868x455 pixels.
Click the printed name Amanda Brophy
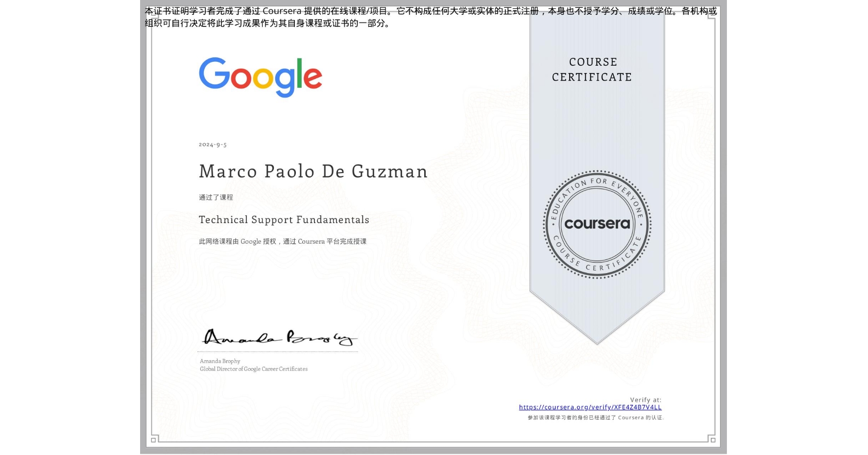[220, 361]
